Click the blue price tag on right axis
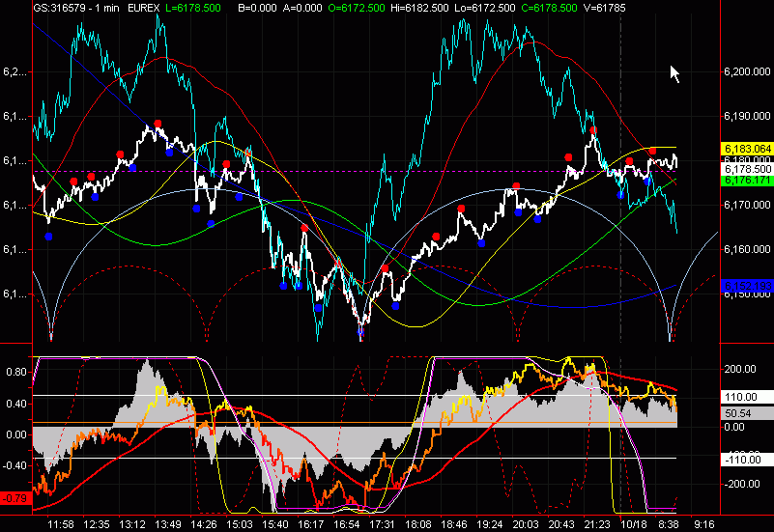Image resolution: width=774 pixels, height=532 pixels. (x=746, y=285)
